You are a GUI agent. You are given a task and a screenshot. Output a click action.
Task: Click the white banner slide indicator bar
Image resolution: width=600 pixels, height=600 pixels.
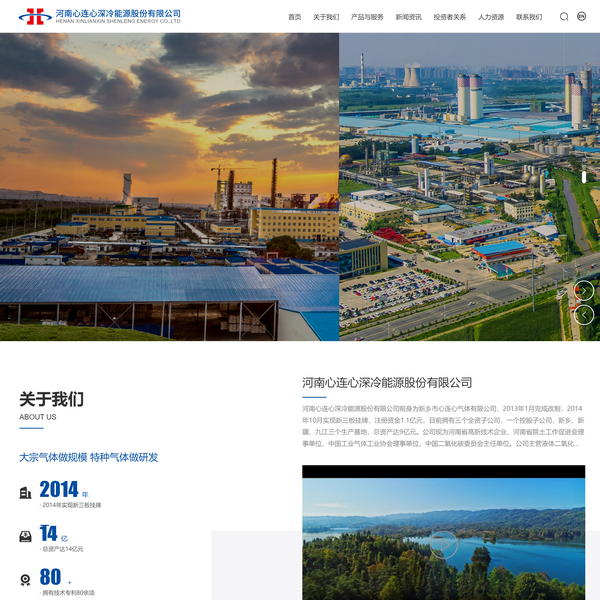583,177
